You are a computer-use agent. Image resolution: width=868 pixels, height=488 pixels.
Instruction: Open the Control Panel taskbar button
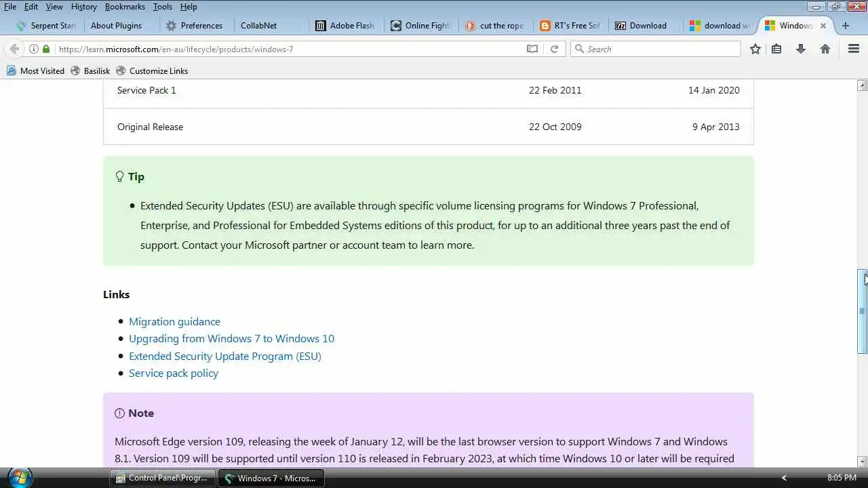click(x=163, y=478)
